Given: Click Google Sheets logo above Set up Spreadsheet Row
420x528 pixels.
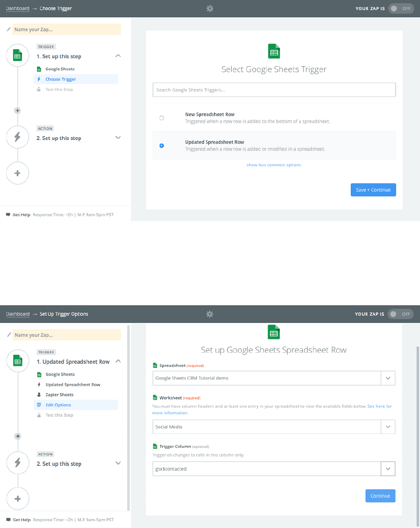Looking at the screenshot, I should pyautogui.click(x=274, y=332).
